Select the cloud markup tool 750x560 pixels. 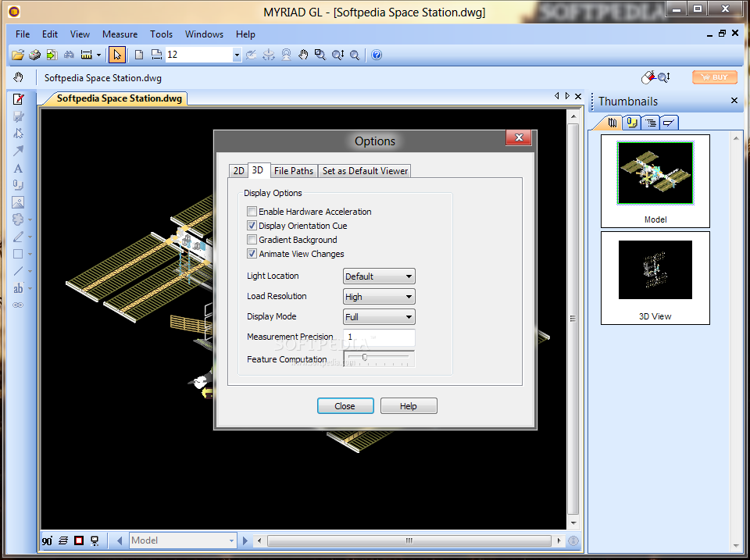coord(18,219)
